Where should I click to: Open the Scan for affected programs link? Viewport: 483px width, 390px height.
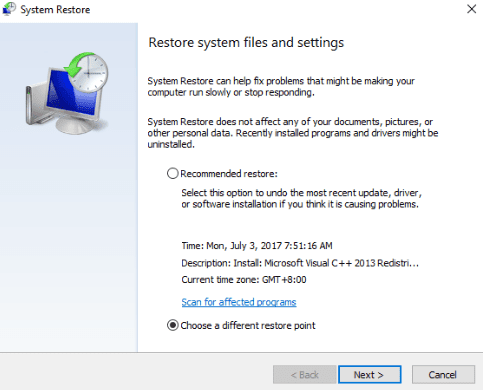pyautogui.click(x=239, y=302)
